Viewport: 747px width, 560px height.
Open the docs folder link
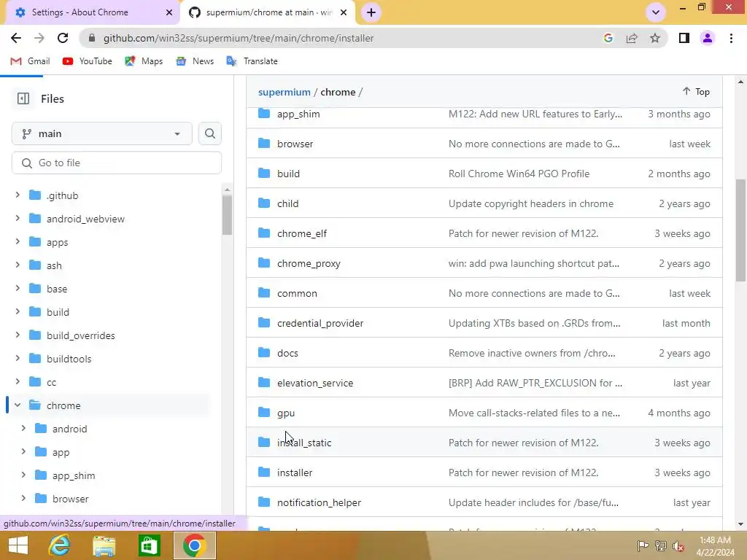pyautogui.click(x=287, y=353)
